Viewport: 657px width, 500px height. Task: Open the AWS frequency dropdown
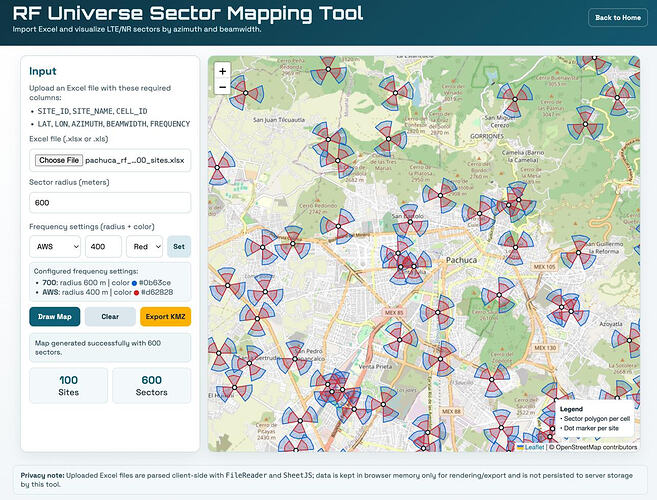coord(55,246)
